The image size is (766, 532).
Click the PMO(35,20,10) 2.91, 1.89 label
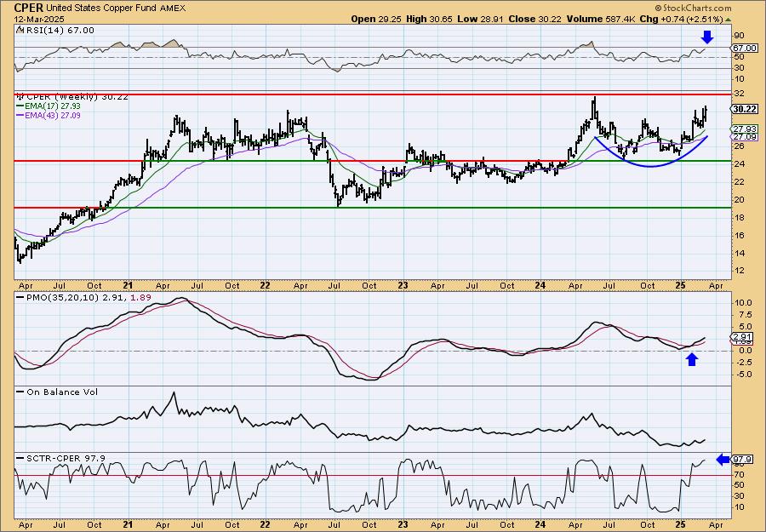point(89,298)
